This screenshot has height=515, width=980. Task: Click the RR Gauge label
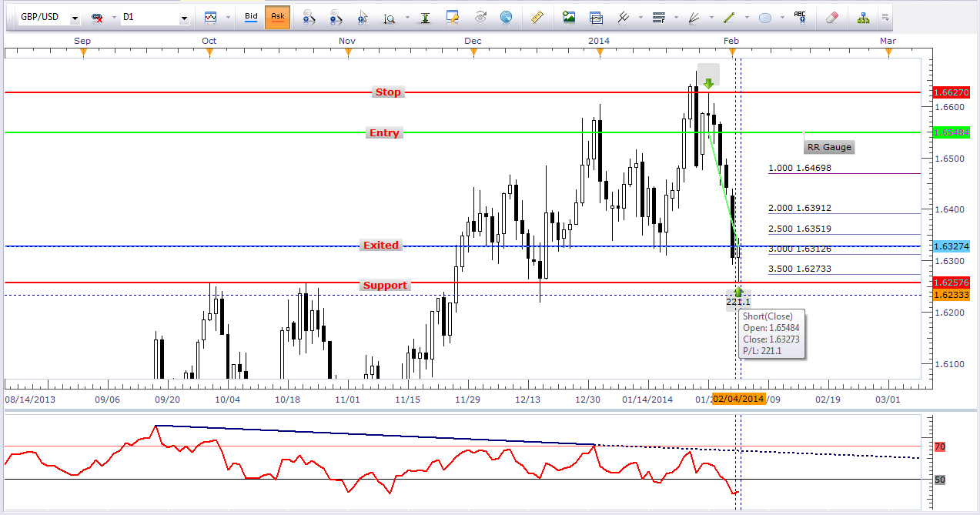829,147
